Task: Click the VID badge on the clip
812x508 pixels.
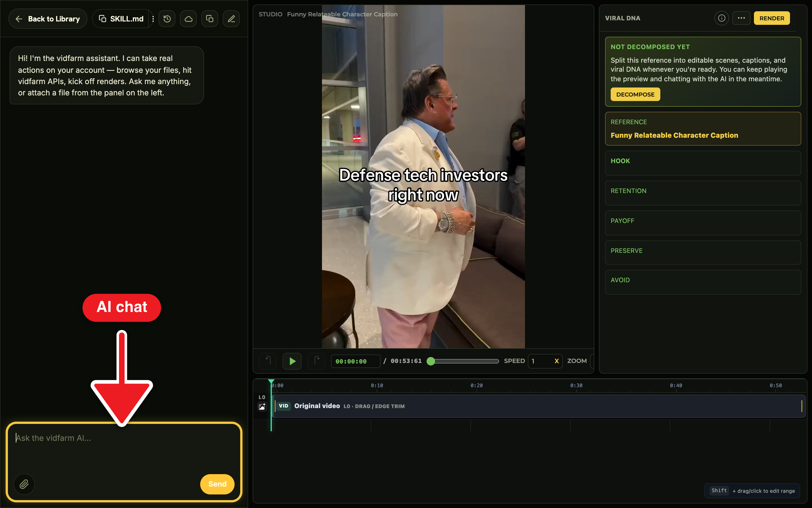Action: 284,406
